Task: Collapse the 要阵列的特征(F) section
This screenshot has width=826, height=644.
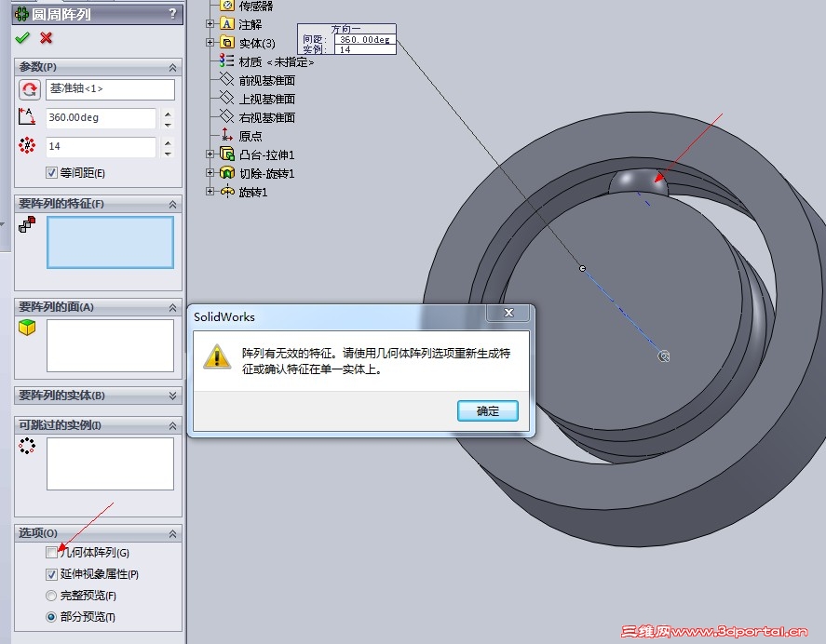Action: tap(172, 205)
